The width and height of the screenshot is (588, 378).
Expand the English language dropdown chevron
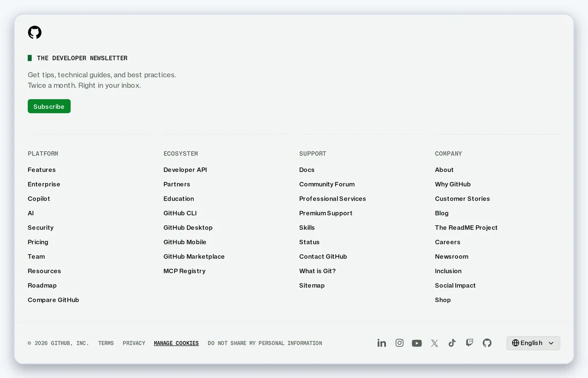tap(551, 343)
